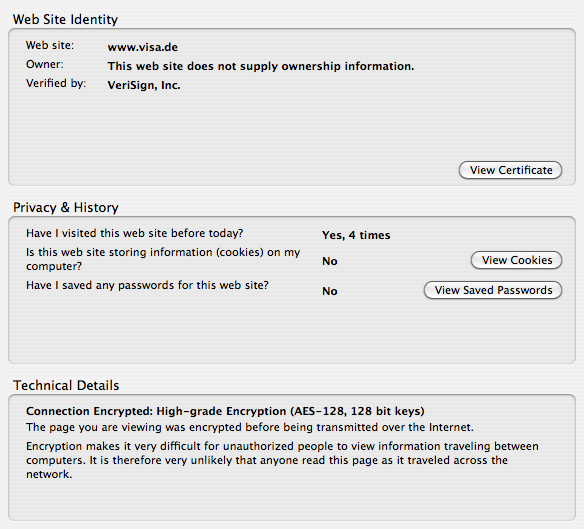Click the Technical Details heading
Viewport: 584px width, 529px height.
[66, 386]
